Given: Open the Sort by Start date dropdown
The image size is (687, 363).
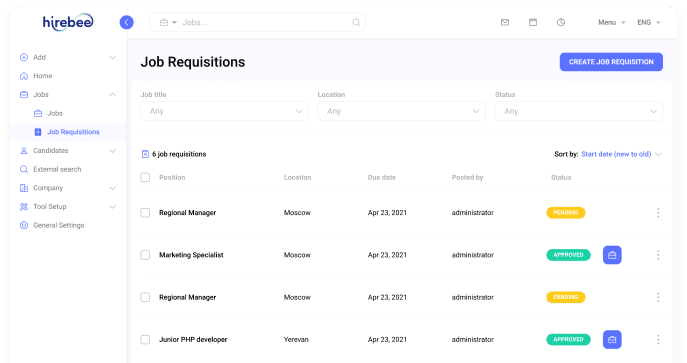Looking at the screenshot, I should 621,154.
